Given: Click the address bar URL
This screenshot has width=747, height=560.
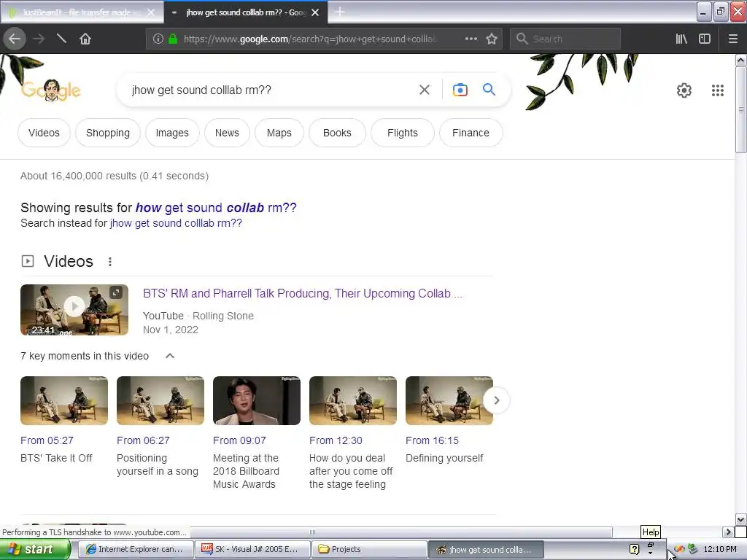Looking at the screenshot, I should 309,39.
